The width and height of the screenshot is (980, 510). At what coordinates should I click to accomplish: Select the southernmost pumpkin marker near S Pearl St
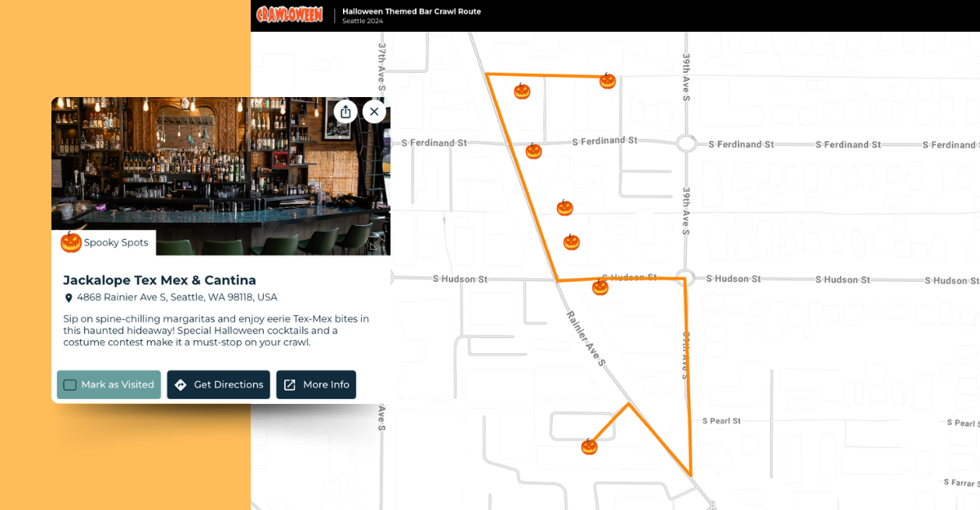pos(589,446)
